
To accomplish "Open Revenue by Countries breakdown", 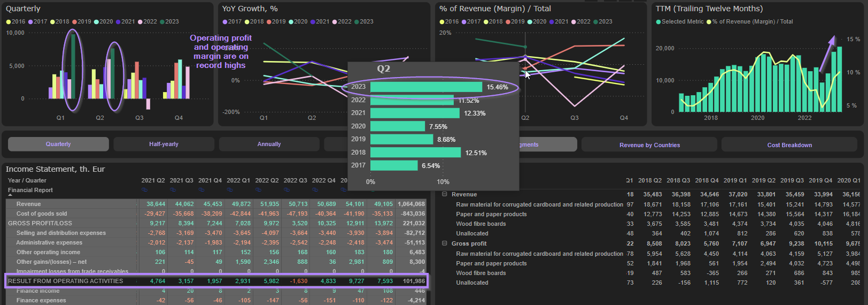I will [649, 145].
